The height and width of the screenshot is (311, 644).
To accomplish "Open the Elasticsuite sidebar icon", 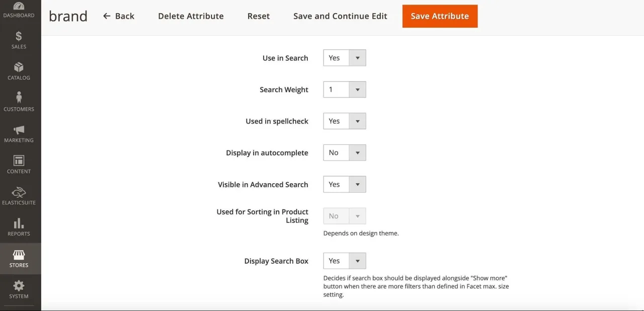I will pos(19,192).
